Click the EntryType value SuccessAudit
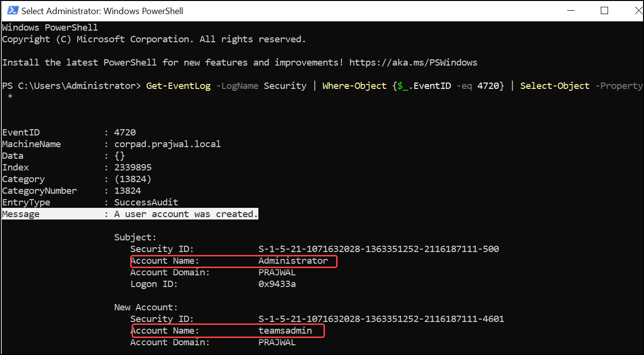 pyautogui.click(x=146, y=203)
